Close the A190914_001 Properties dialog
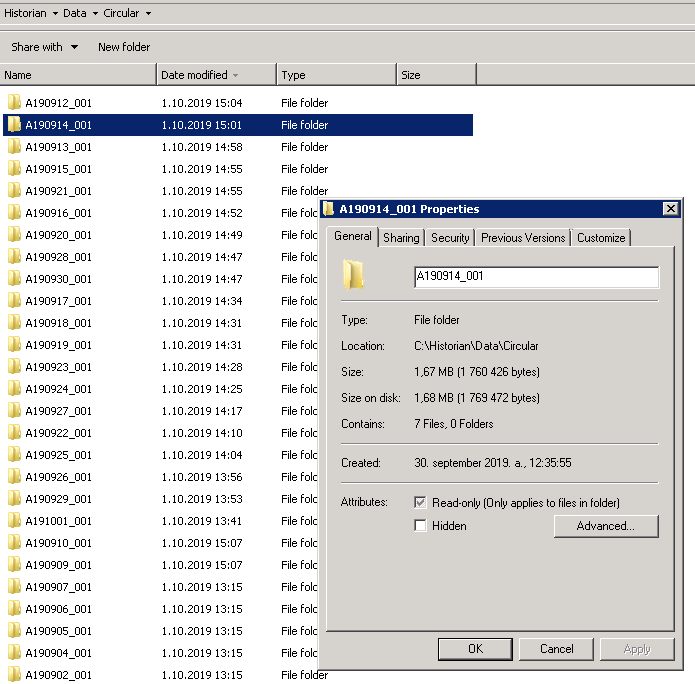Image resolution: width=695 pixels, height=684 pixels. point(671,209)
